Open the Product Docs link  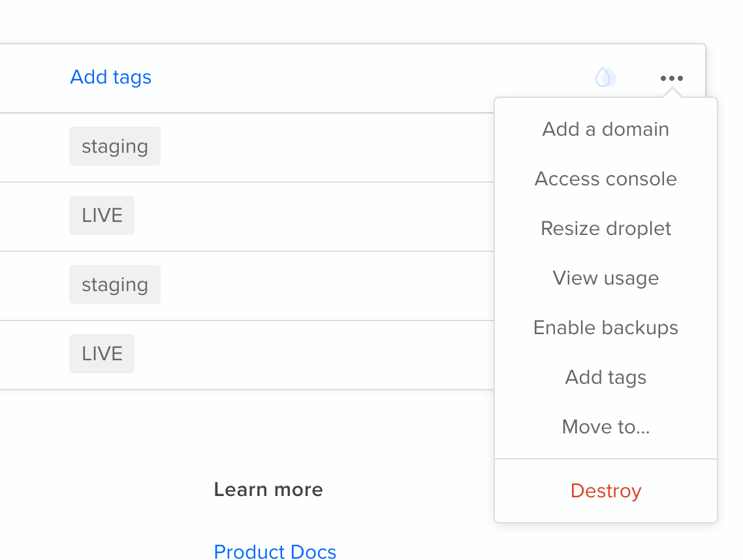275,552
